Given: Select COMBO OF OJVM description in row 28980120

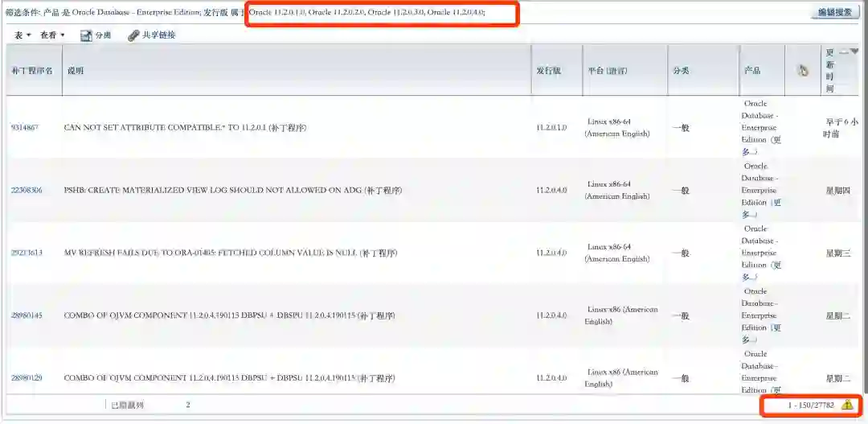Looking at the screenshot, I should [229, 378].
